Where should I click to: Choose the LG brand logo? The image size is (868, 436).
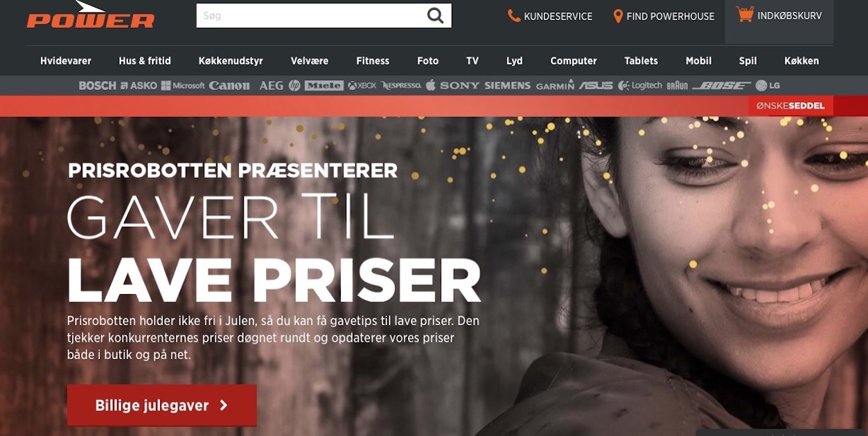[x=768, y=86]
